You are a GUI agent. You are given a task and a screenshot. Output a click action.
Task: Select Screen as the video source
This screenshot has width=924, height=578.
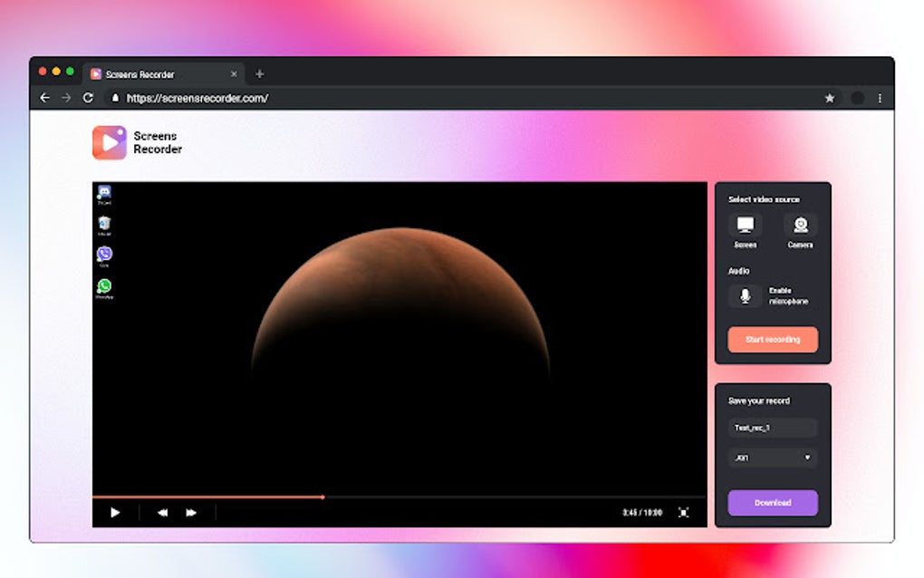tap(746, 231)
